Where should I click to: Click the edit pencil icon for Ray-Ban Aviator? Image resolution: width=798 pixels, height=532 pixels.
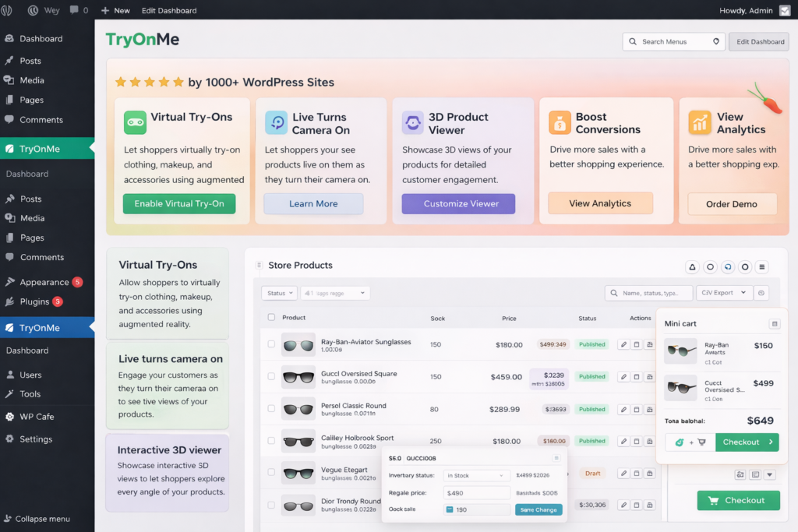[623, 344]
